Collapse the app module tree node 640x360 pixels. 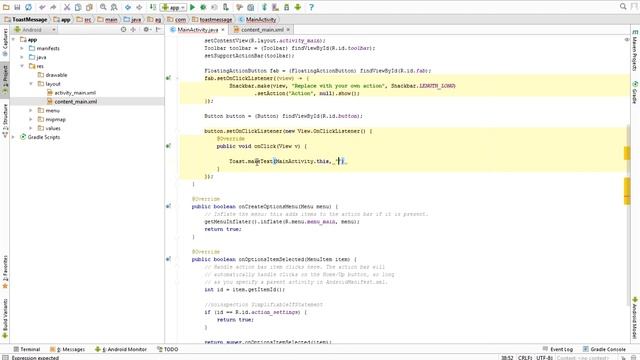point(13,40)
